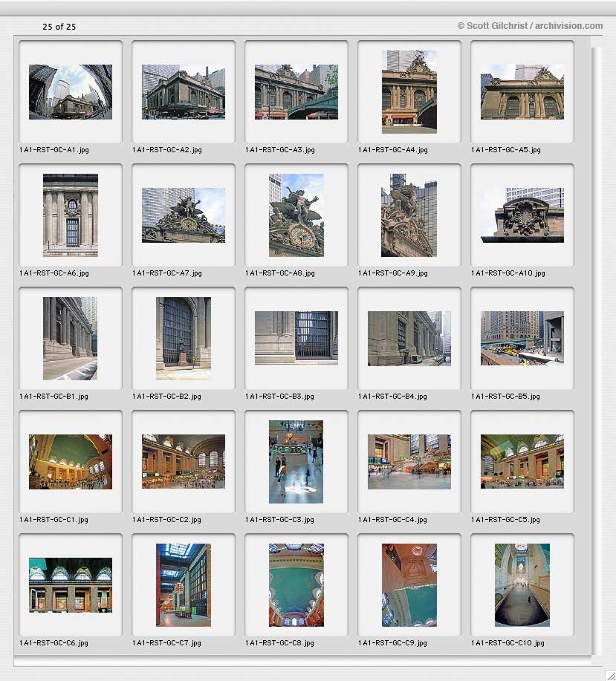The height and width of the screenshot is (681, 616).
Task: Click the filename label 1A1-RST-GC-A3.jpg
Action: 280,150
